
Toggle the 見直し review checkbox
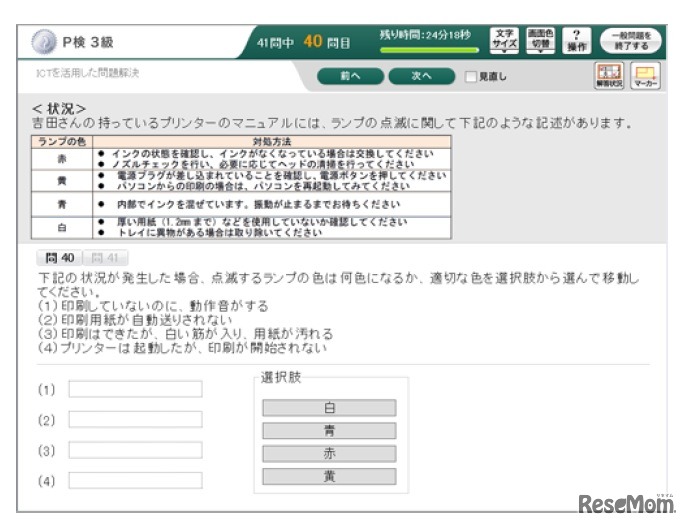[471, 76]
